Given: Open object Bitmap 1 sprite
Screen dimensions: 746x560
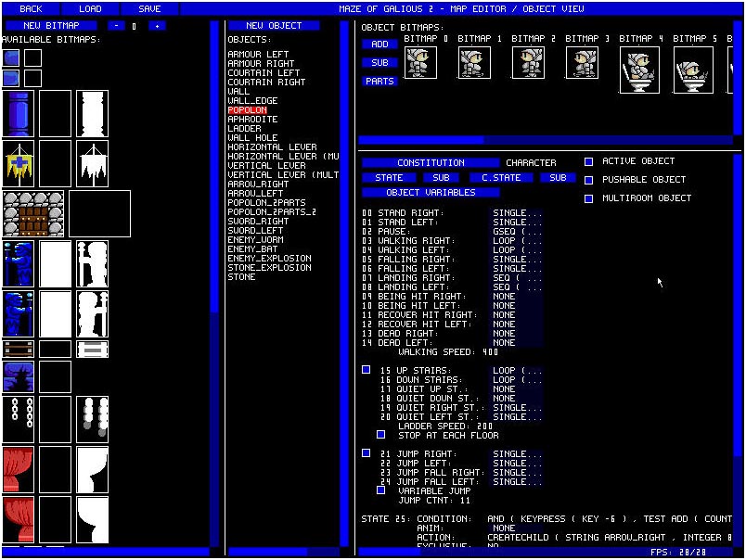Looking at the screenshot, I should [x=474, y=62].
